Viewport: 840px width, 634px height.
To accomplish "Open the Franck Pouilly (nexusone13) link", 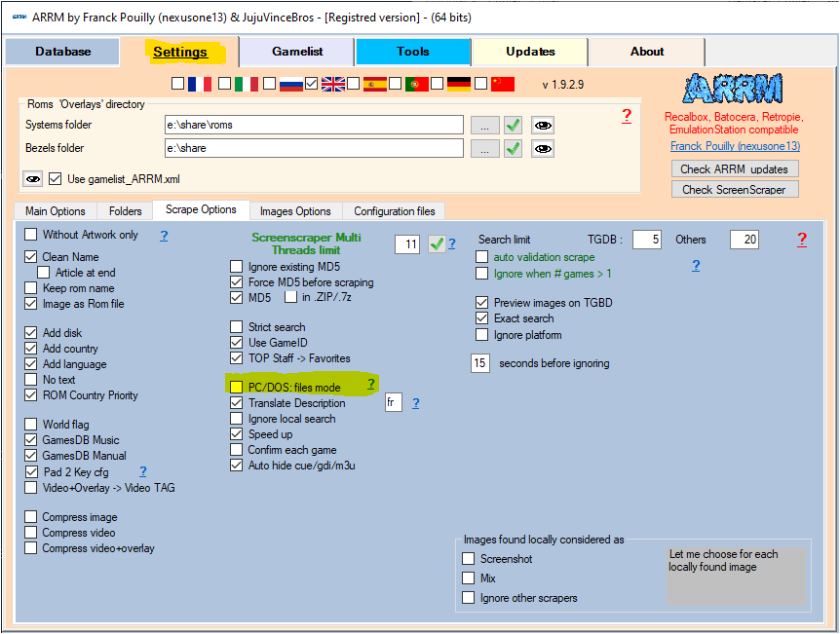I will [735, 146].
